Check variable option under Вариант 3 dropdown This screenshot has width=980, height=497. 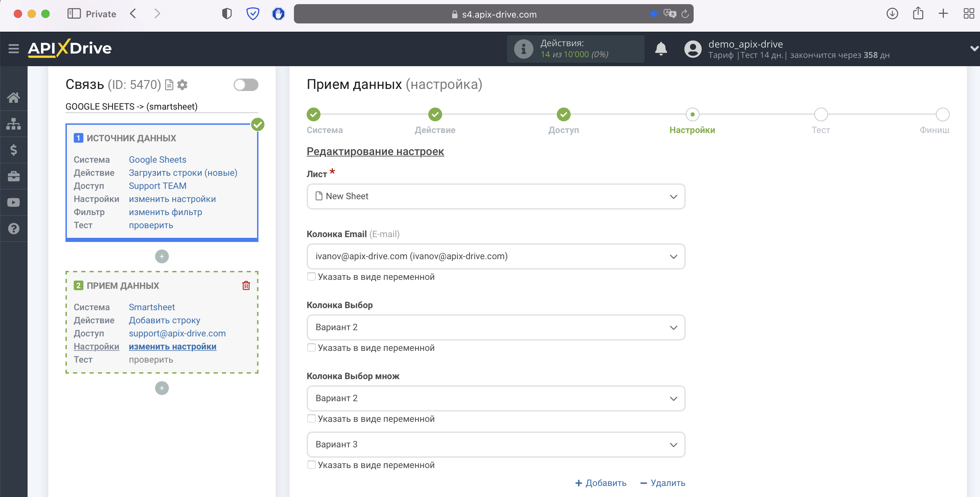pos(311,465)
